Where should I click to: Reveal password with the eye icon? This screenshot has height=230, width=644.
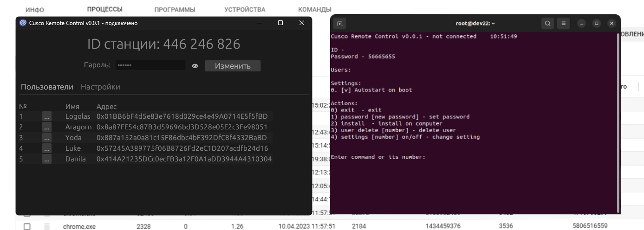point(195,66)
